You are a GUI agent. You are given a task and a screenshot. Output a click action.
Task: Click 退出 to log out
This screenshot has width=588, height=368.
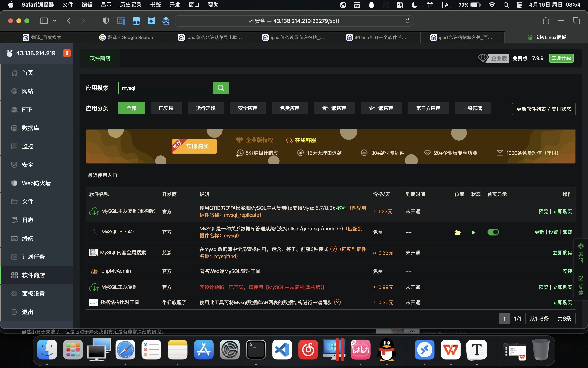click(x=37, y=312)
